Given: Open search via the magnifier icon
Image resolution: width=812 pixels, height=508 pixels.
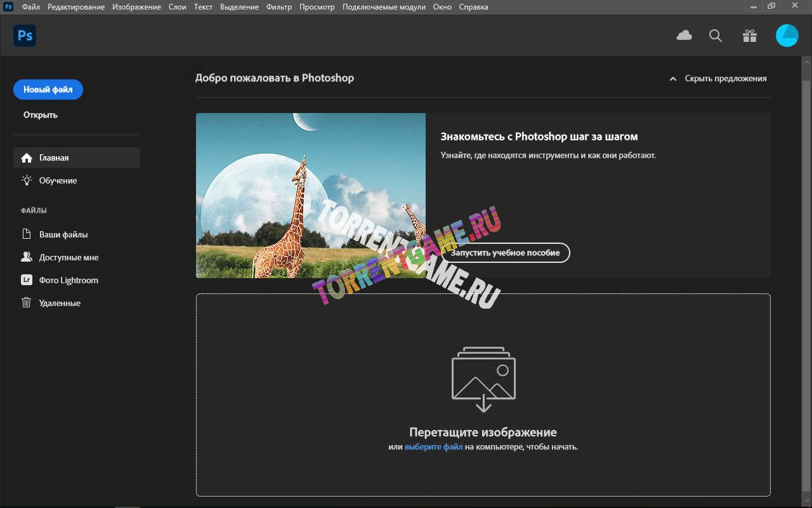Looking at the screenshot, I should [x=716, y=36].
